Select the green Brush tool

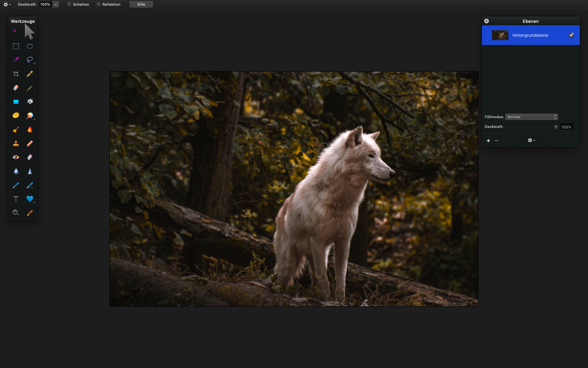click(30, 88)
